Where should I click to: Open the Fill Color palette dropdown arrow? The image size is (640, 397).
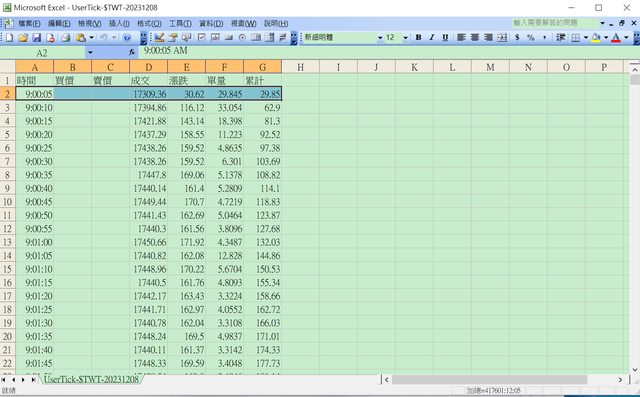point(606,38)
